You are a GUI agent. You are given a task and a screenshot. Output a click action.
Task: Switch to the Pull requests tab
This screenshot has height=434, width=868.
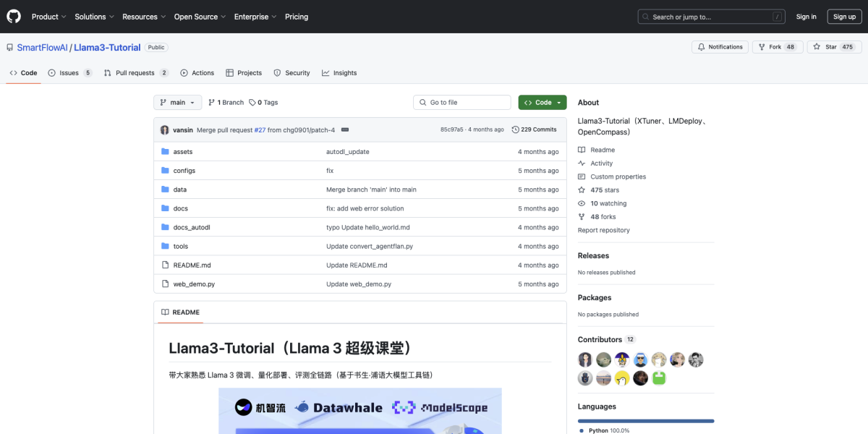136,72
